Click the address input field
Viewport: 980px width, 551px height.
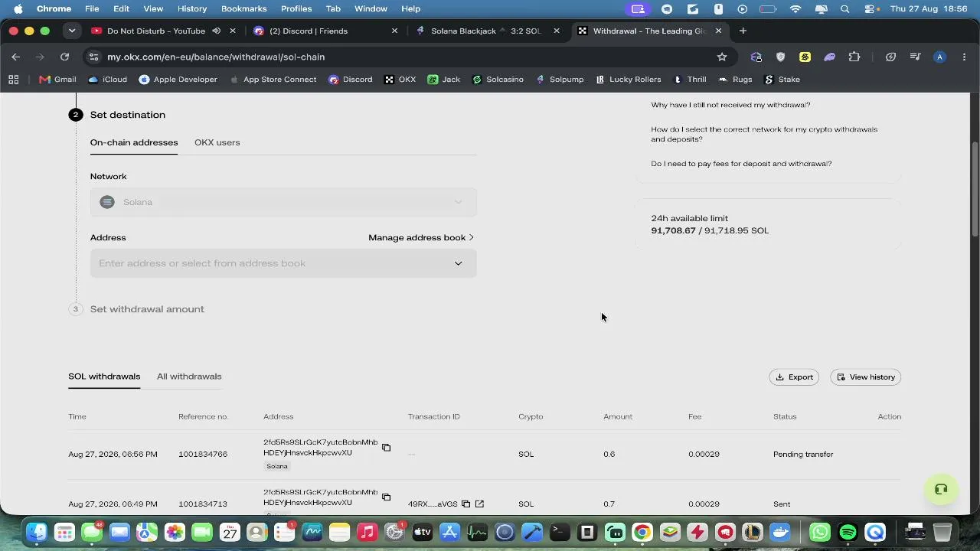click(283, 263)
